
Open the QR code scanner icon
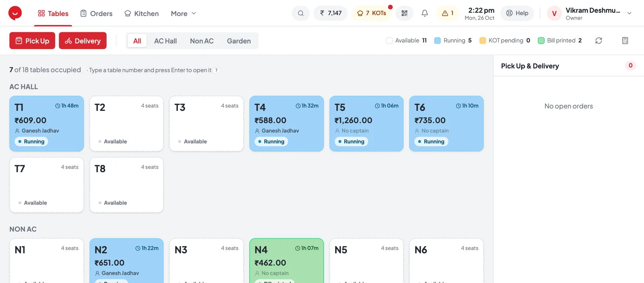pyautogui.click(x=405, y=13)
